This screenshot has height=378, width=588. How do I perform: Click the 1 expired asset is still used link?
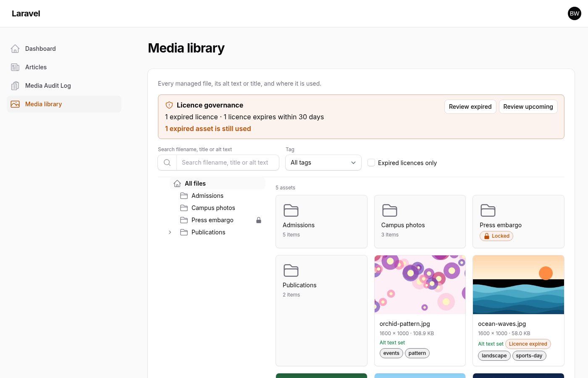coord(208,129)
